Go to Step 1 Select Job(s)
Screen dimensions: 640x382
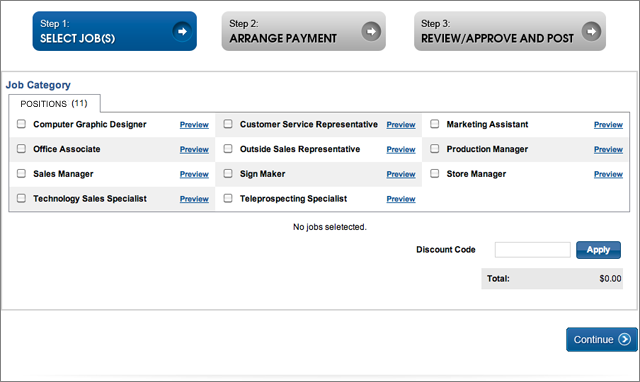point(115,31)
